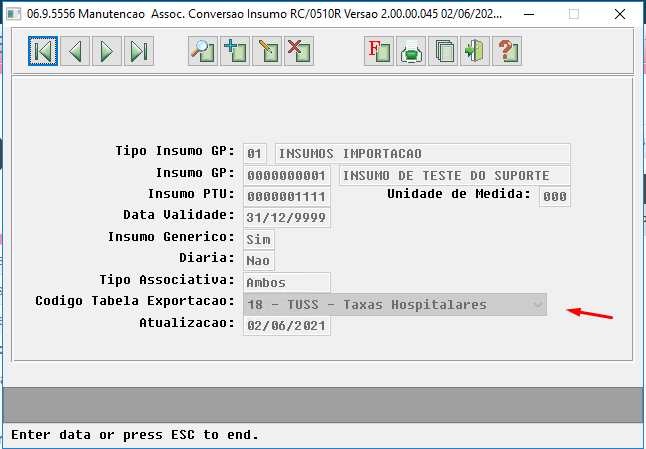Click the 'Enter data or press ESC' status text

[135, 435]
